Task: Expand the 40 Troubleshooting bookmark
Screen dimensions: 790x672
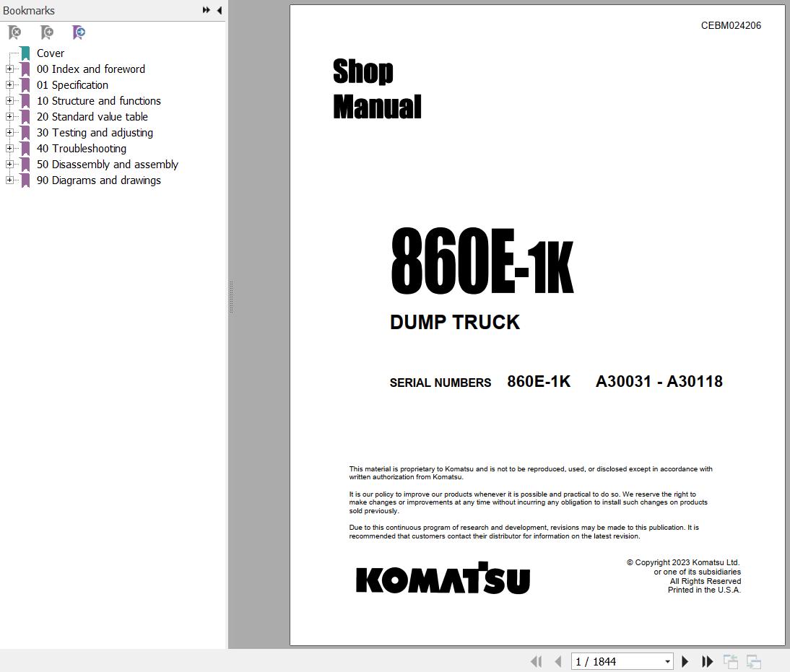Action: pyautogui.click(x=9, y=148)
